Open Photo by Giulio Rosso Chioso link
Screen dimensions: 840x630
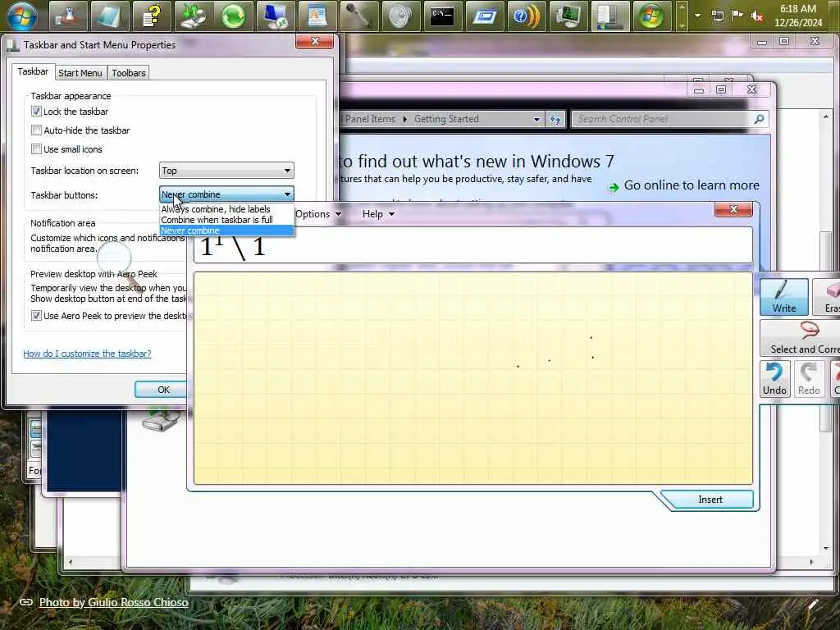click(113, 602)
